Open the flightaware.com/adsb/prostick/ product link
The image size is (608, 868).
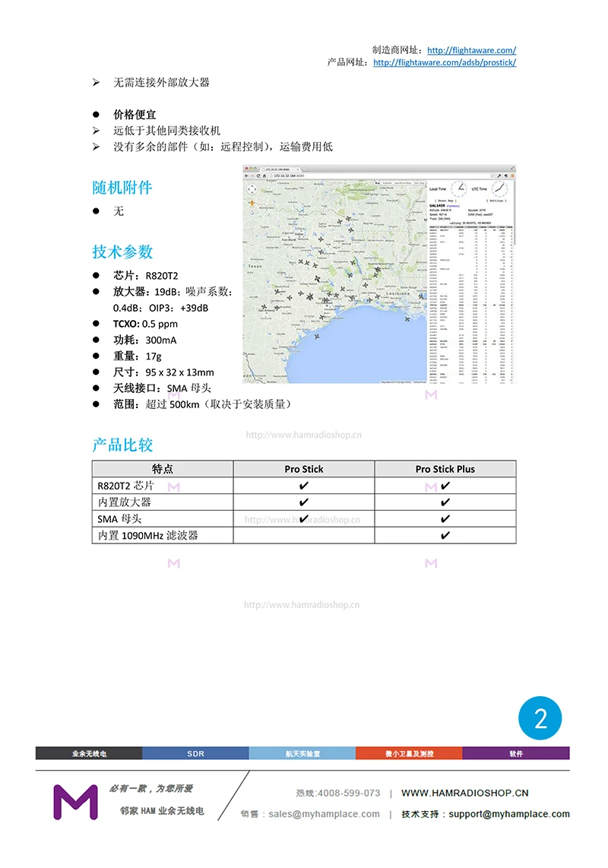(x=444, y=62)
